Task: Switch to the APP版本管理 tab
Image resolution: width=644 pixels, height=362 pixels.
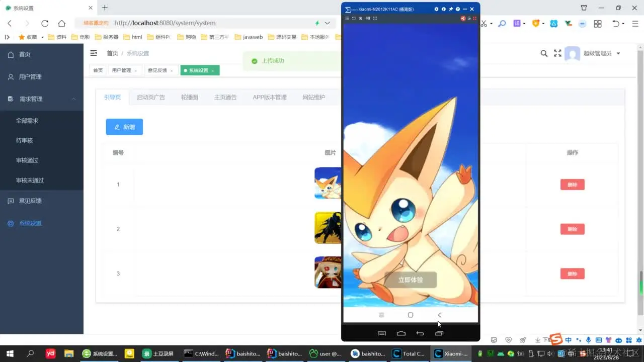Action: [x=269, y=97]
